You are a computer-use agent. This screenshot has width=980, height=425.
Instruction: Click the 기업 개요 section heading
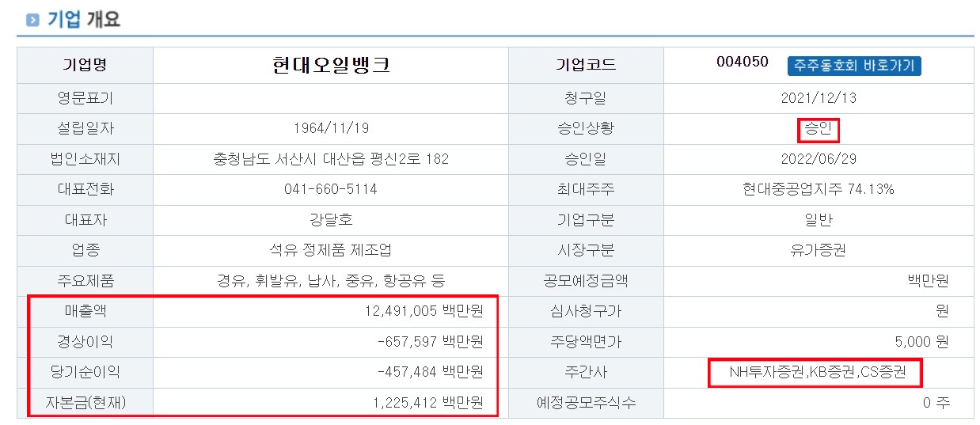[x=84, y=20]
